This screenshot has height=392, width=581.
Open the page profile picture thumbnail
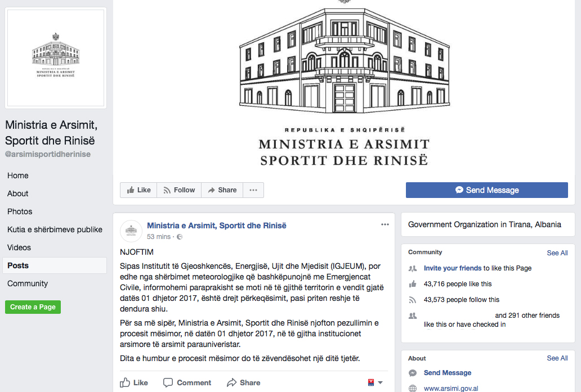coord(56,58)
